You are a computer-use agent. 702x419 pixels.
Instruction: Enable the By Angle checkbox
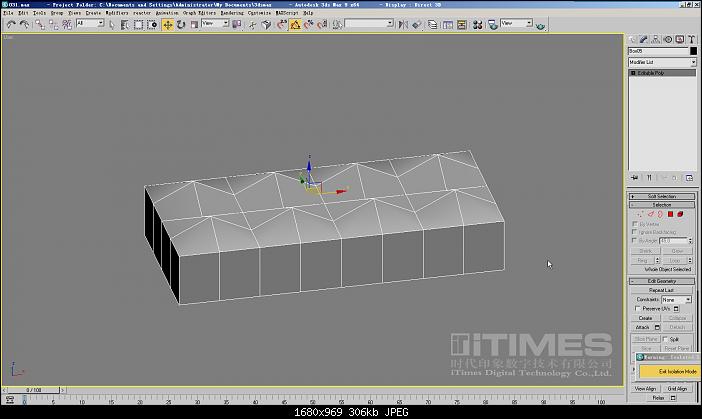[634, 240]
